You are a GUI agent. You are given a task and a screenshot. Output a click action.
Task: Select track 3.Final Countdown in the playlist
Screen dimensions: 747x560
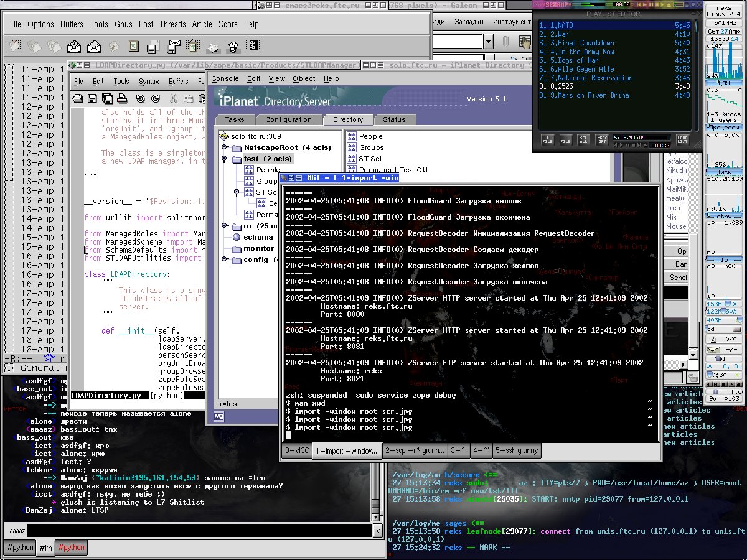(615, 43)
